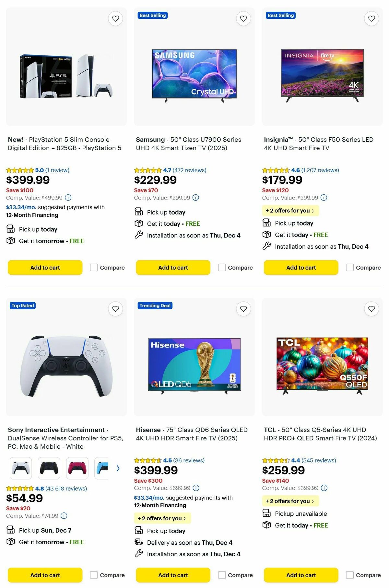Click the arrow to see more controller colors
The image size is (389, 588).
(118, 468)
